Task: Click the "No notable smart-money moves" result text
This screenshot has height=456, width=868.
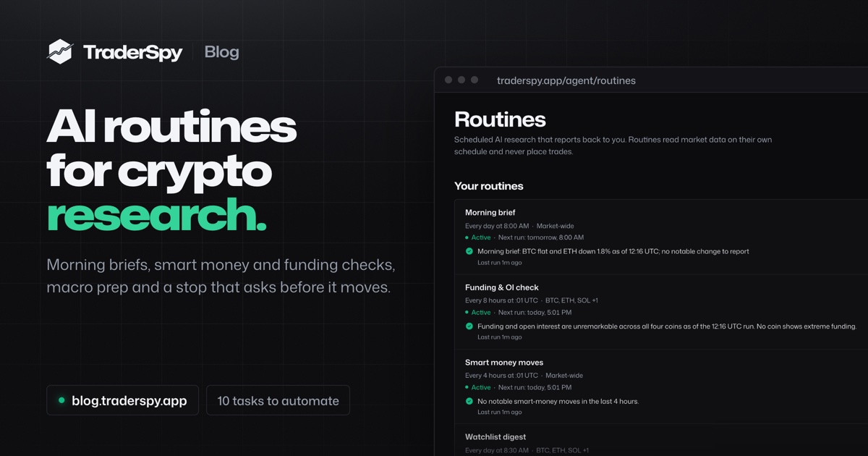Action: pos(558,401)
